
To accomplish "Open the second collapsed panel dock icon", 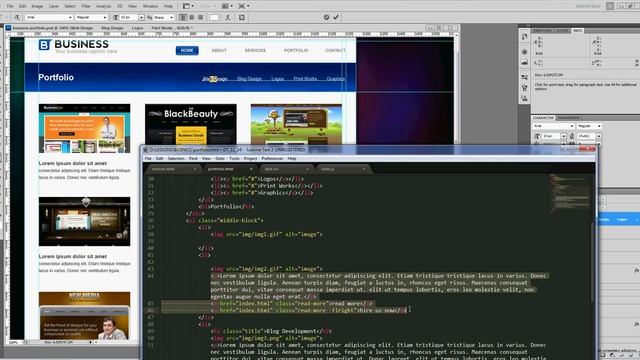I will click(524, 52).
